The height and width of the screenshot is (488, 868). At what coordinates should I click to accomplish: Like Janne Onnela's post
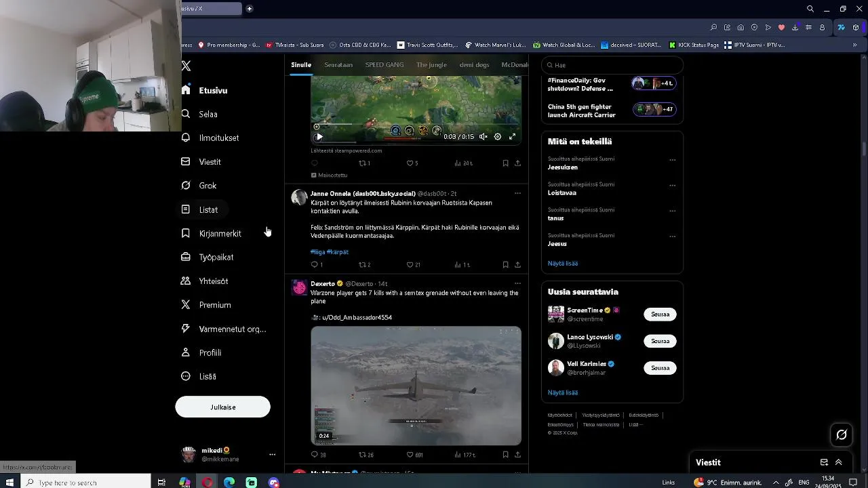tap(413, 265)
